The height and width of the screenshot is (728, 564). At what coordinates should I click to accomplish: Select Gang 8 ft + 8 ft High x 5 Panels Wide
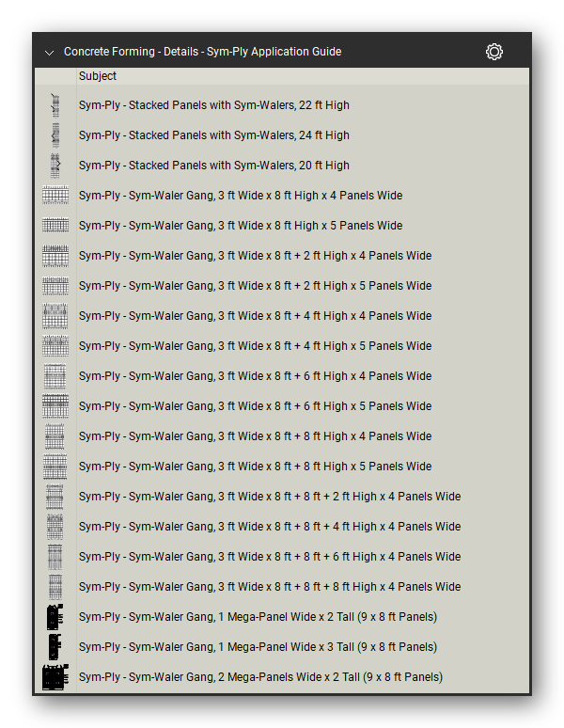(x=255, y=467)
